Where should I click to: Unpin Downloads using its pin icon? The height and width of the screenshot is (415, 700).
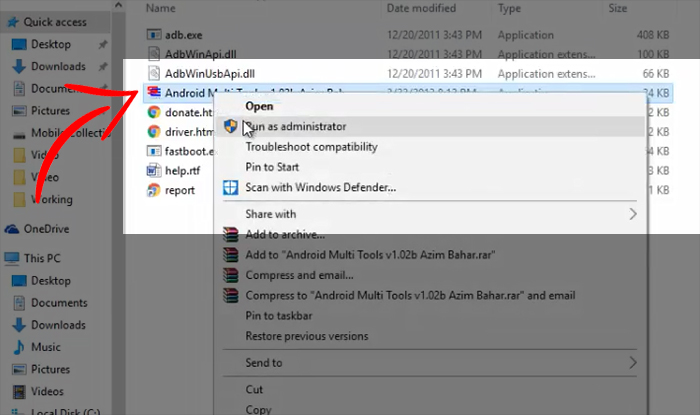click(x=103, y=66)
